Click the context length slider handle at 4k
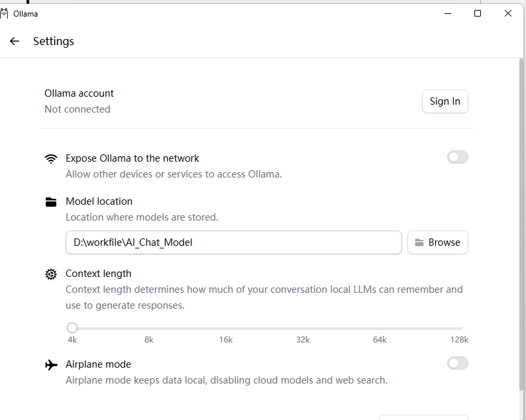Screen dimensions: 526x420 click(x=72, y=328)
